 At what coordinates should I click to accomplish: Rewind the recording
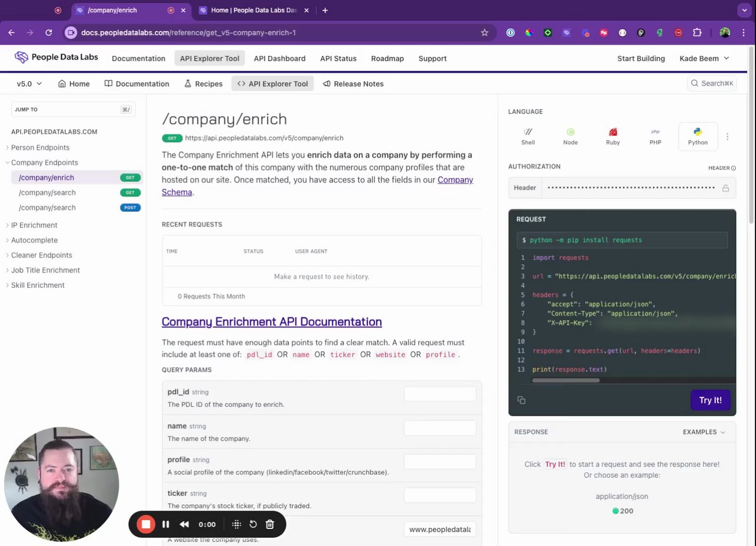click(x=184, y=524)
